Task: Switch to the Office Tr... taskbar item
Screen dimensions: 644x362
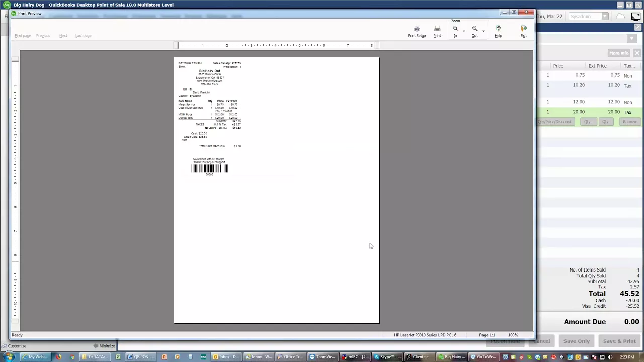Action: (x=290, y=357)
